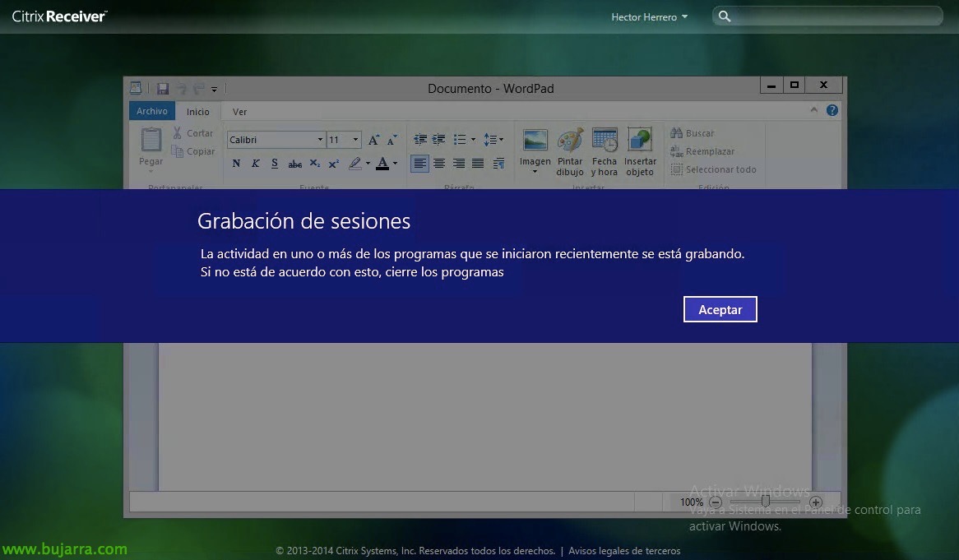Click the bullet list icon

tap(460, 140)
